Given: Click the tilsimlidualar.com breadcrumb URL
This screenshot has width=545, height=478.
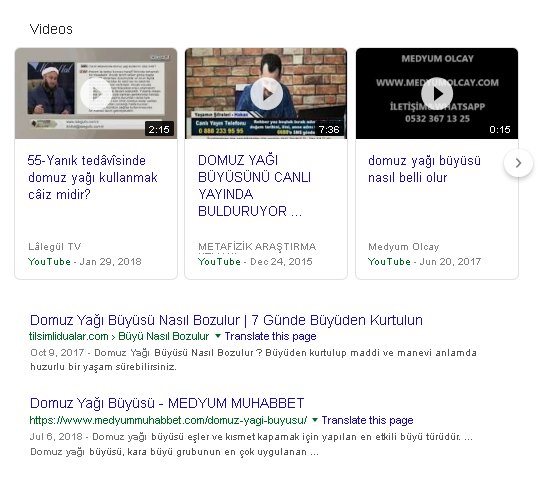Looking at the screenshot, I should tap(119, 336).
